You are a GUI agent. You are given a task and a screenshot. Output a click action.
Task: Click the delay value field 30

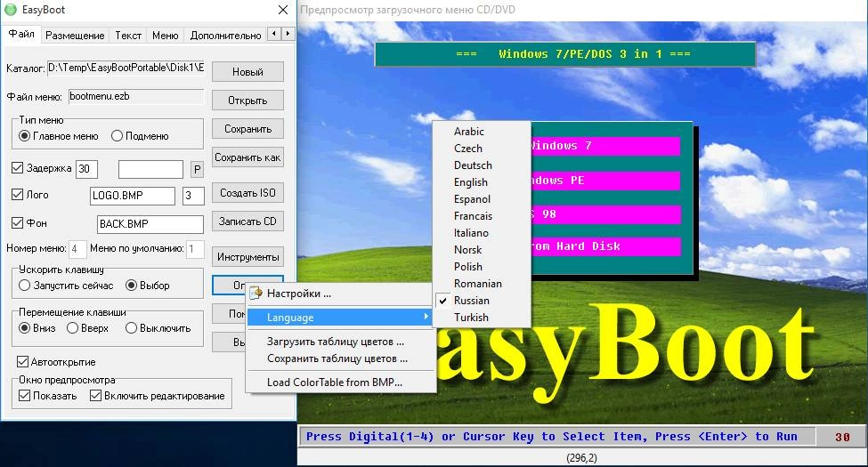(x=86, y=169)
